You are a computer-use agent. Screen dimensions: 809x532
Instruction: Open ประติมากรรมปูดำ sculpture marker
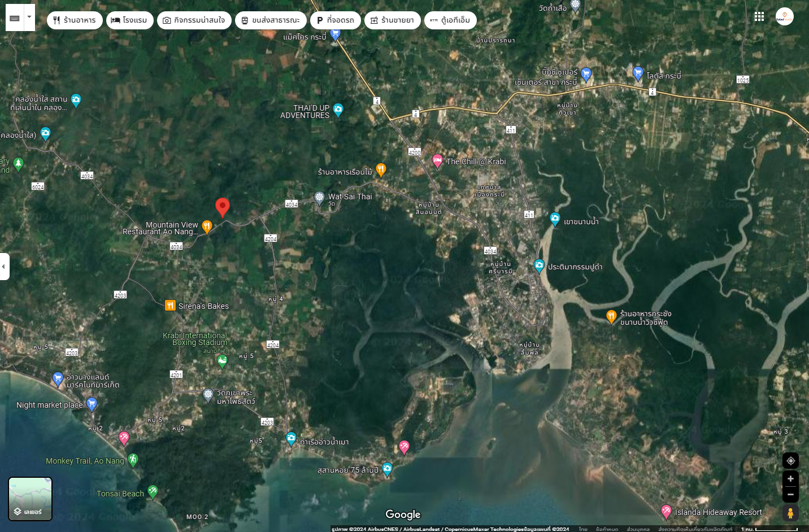539,266
